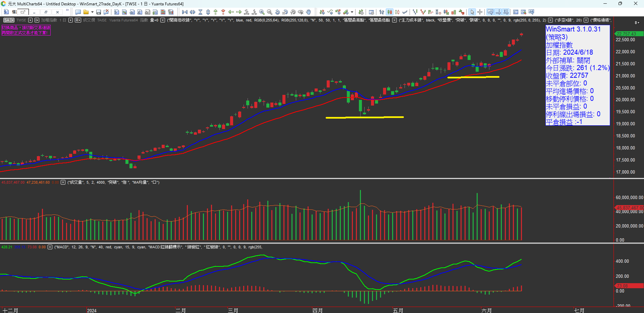Expand the open-workspace folder arrow

click(x=92, y=12)
